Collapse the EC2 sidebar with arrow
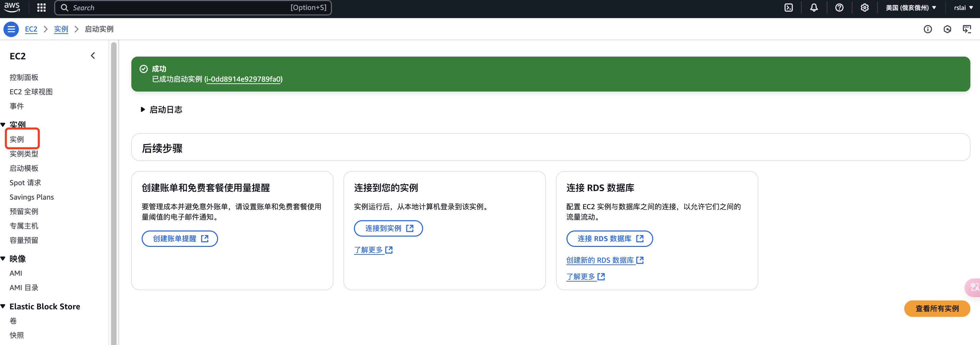 (x=93, y=56)
